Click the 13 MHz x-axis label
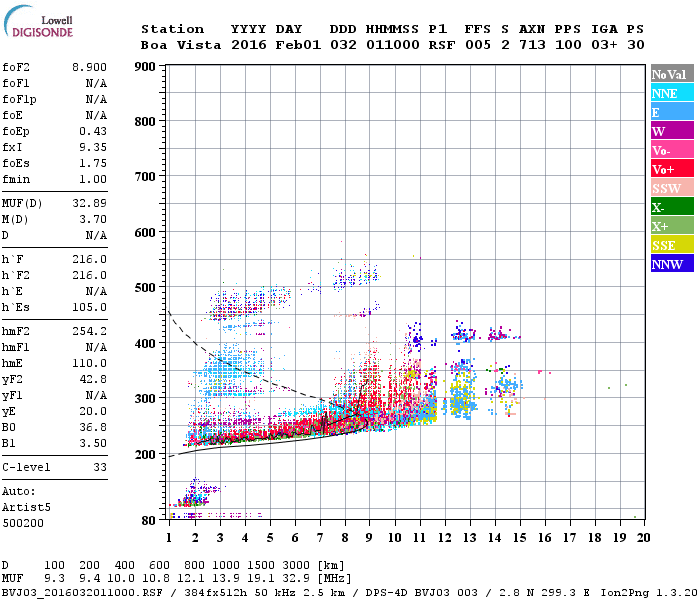Image resolution: width=700 pixels, height=600 pixels. pos(469,538)
